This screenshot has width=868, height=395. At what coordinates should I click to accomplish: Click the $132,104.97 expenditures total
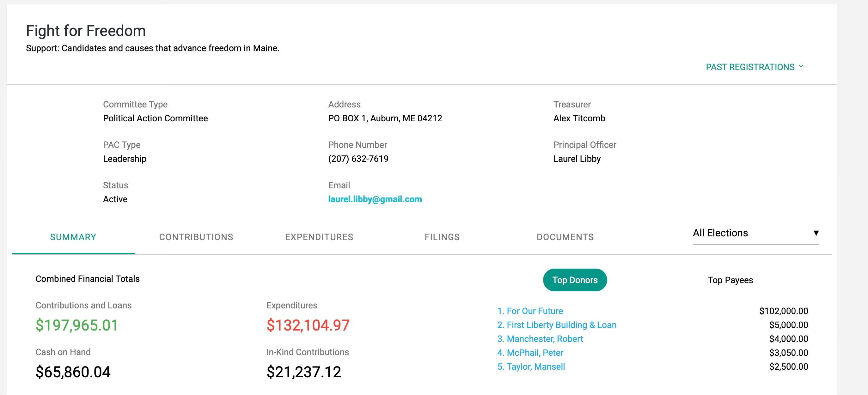tap(308, 325)
